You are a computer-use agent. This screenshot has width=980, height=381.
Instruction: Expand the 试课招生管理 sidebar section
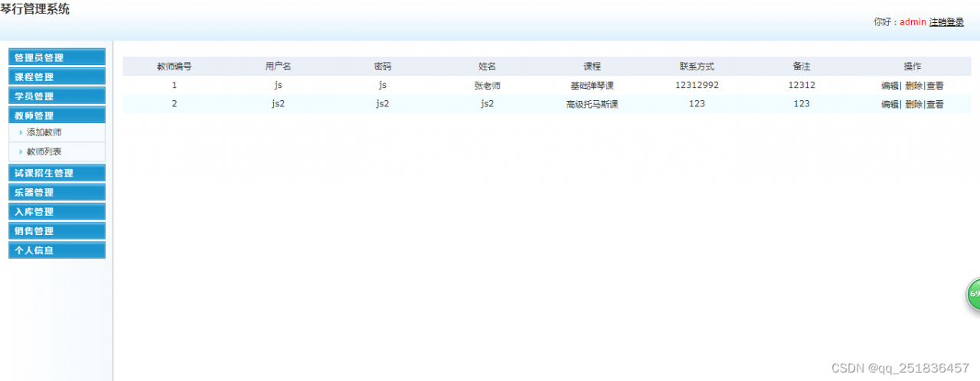[57, 173]
